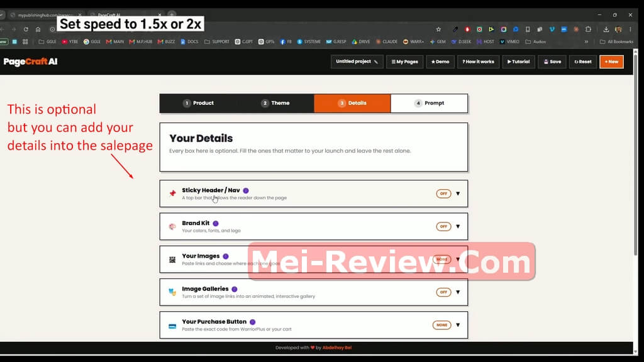Screen dimensions: 644x362
Task: Go to browser home page
Action: click(x=38, y=30)
